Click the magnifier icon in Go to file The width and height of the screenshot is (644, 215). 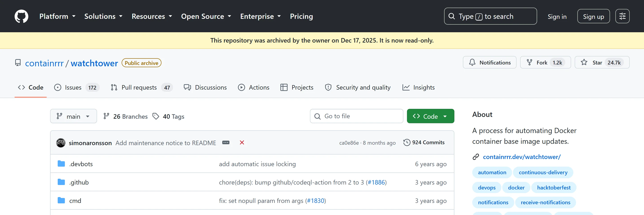pyautogui.click(x=317, y=116)
